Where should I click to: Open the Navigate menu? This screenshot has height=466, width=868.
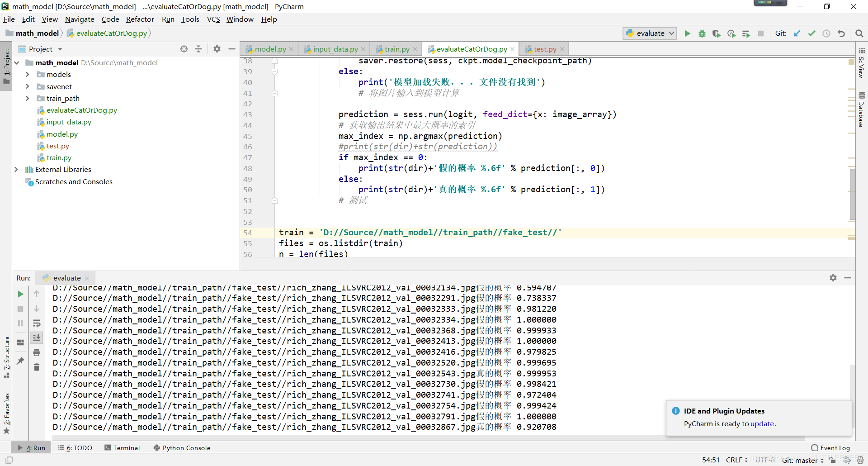[80, 19]
